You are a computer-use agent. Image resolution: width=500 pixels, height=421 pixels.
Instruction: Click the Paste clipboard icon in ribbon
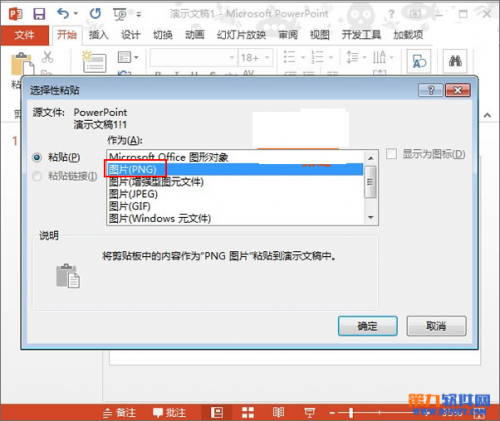point(22,63)
